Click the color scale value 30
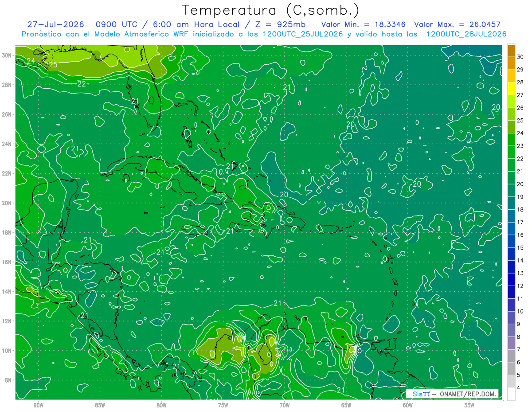532x411 pixels. [x=520, y=57]
